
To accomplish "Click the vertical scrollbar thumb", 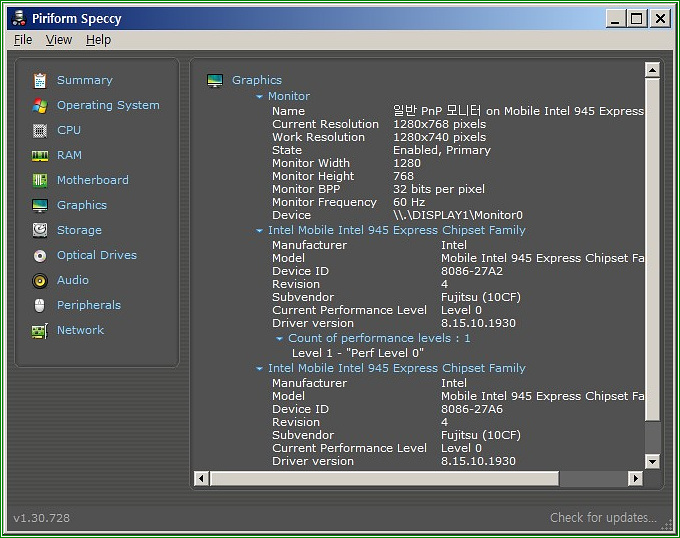I will pos(652,249).
